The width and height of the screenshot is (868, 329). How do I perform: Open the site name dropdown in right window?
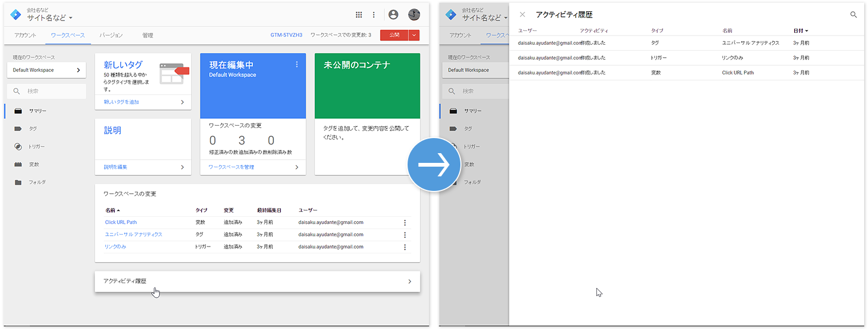click(x=484, y=18)
